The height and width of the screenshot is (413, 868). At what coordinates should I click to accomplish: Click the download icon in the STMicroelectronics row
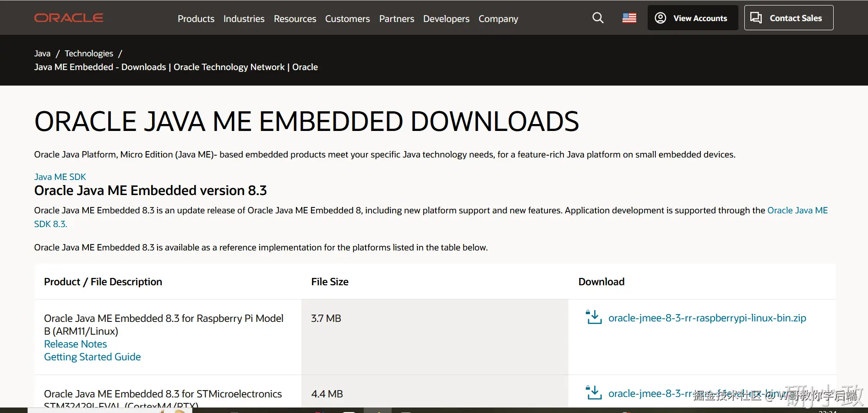click(x=594, y=393)
